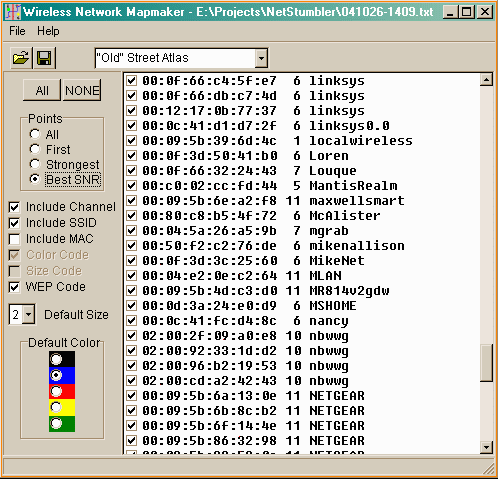Open the File menu
The width and height of the screenshot is (498, 479).
pyautogui.click(x=17, y=31)
